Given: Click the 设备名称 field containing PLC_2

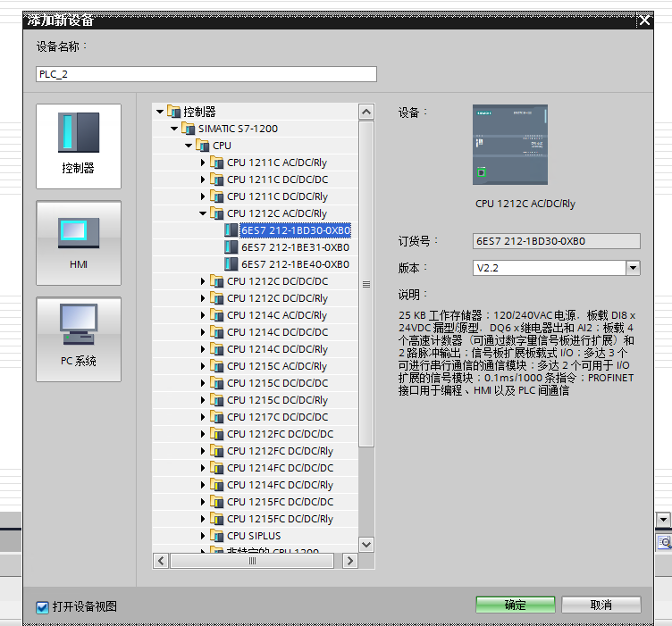Looking at the screenshot, I should (x=206, y=74).
